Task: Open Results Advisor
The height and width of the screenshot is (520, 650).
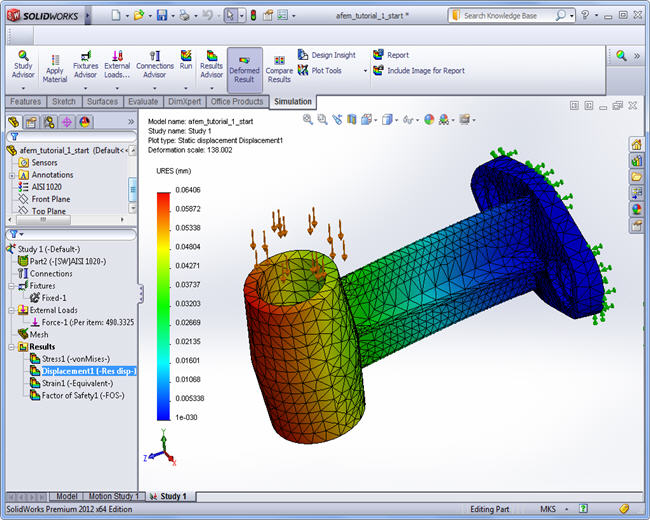Action: 211,65
